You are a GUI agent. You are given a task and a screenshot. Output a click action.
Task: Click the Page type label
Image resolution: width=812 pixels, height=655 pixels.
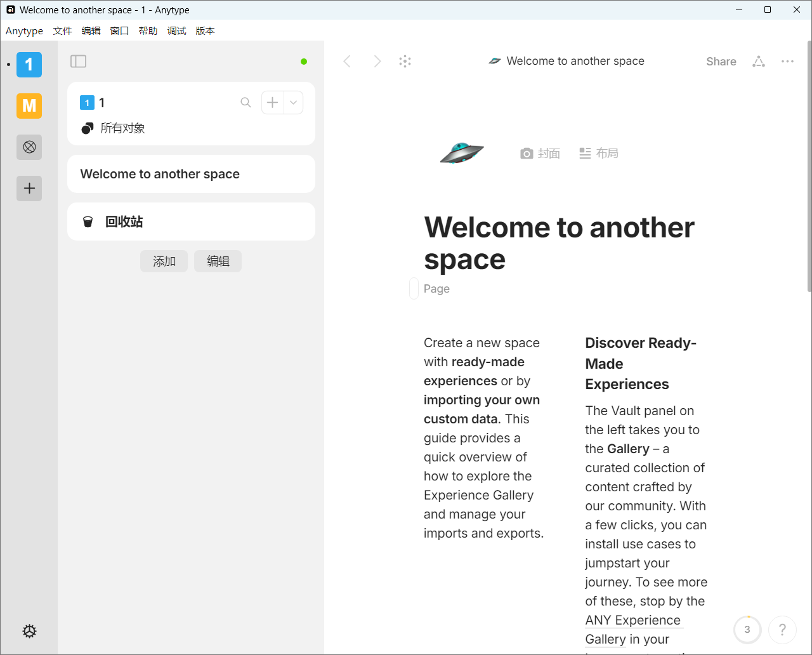click(436, 289)
